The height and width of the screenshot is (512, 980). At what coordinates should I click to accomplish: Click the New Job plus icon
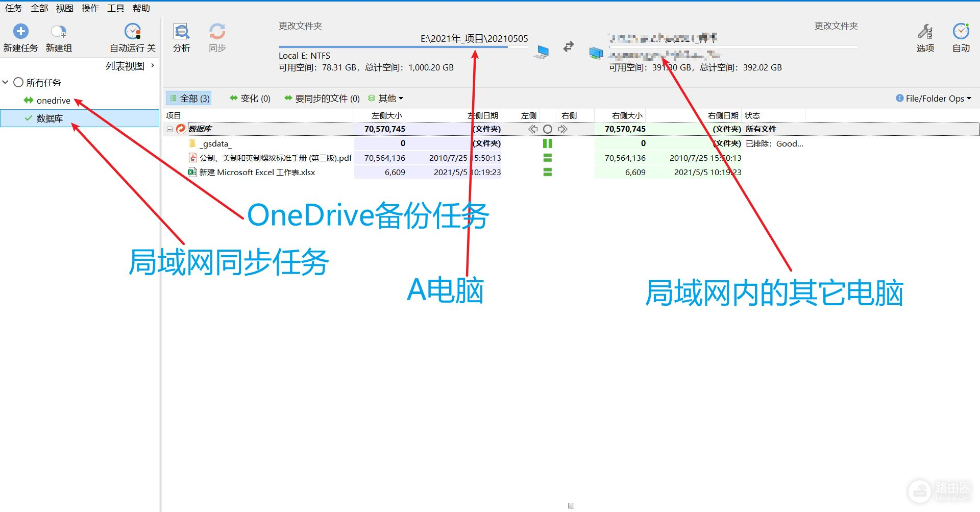20,31
